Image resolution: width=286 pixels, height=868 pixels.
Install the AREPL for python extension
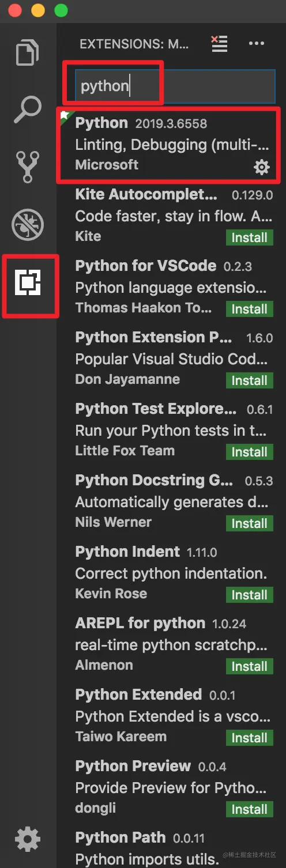249,666
